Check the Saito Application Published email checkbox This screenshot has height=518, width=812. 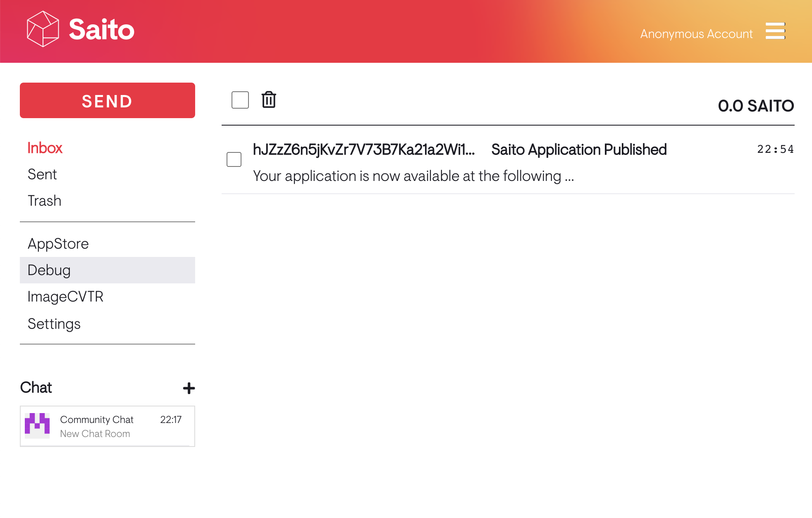coord(234,159)
